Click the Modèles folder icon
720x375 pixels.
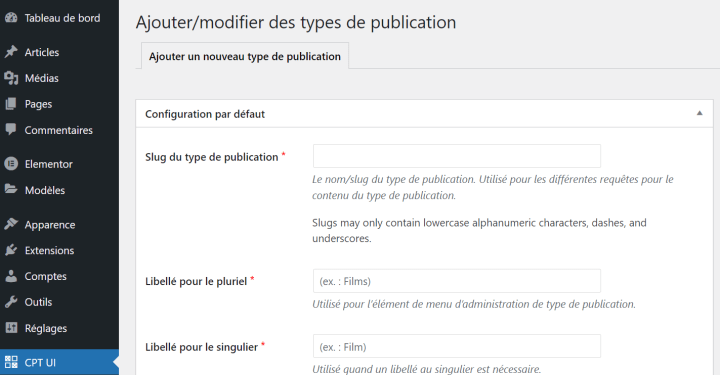point(11,189)
